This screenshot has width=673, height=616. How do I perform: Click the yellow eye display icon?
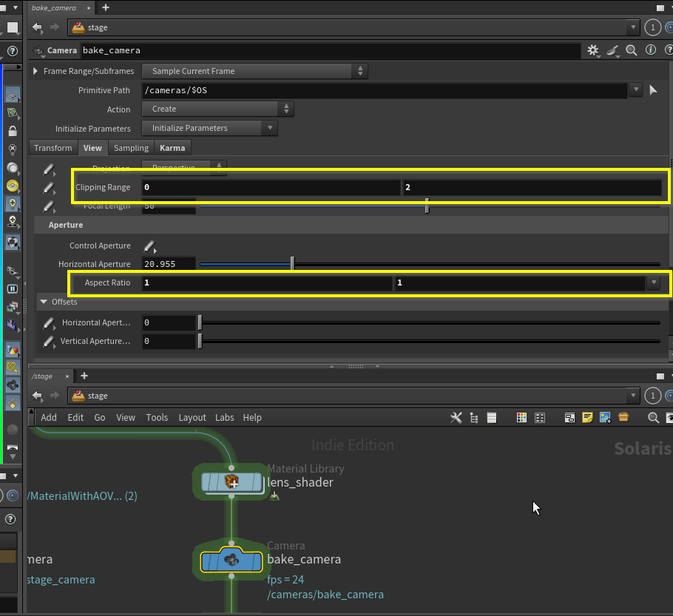point(13,186)
